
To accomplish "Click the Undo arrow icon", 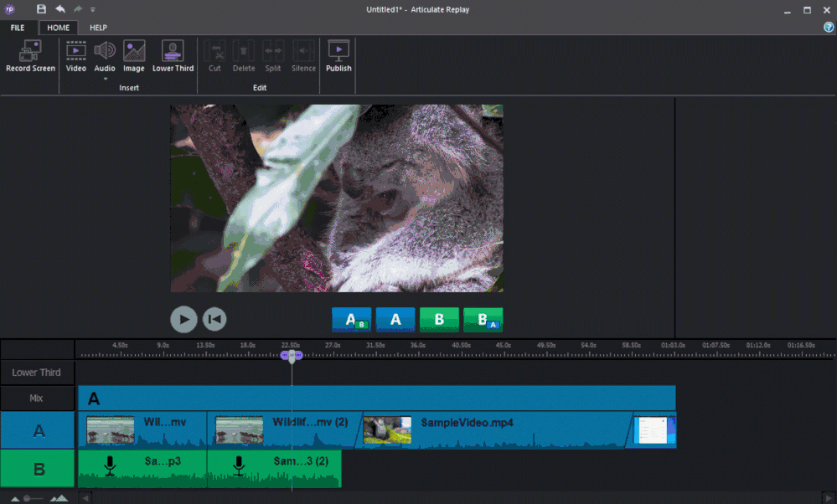I will (x=60, y=9).
